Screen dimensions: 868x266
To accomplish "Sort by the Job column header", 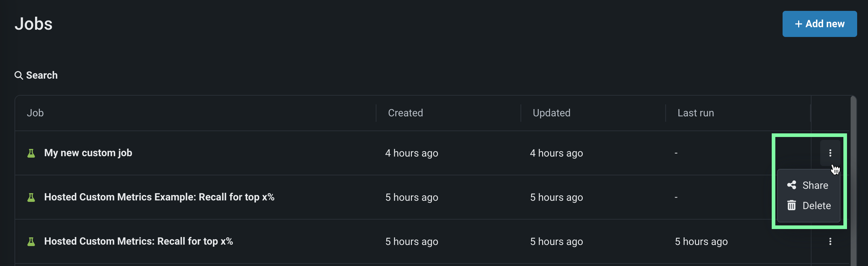I will coord(35,113).
